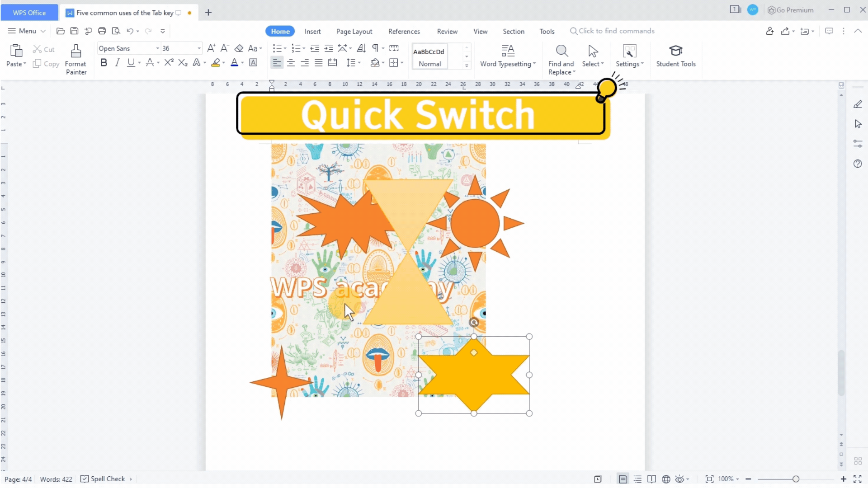Screen dimensions: 868x488
Task: Open line spacing dropdown
Action: [359, 63]
